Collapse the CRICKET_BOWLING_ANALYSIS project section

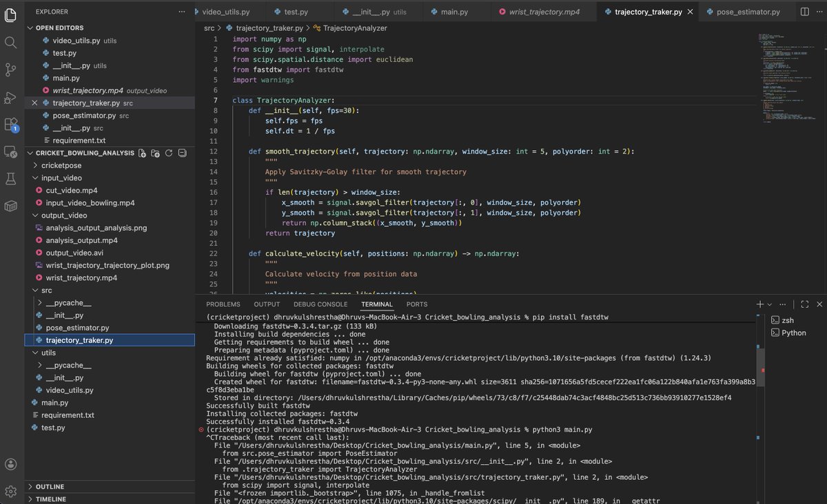(x=81, y=153)
